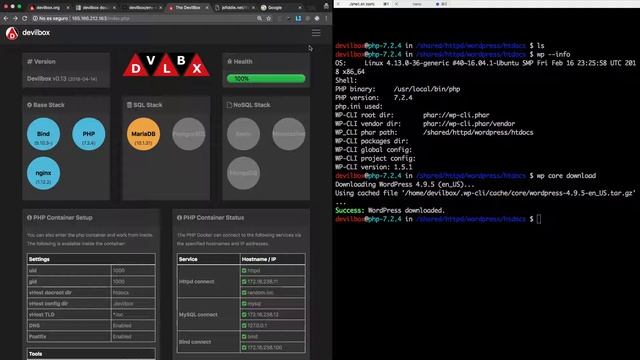Click the NoSQL Stack heading
This screenshot has height=360, width=640.
249,105
